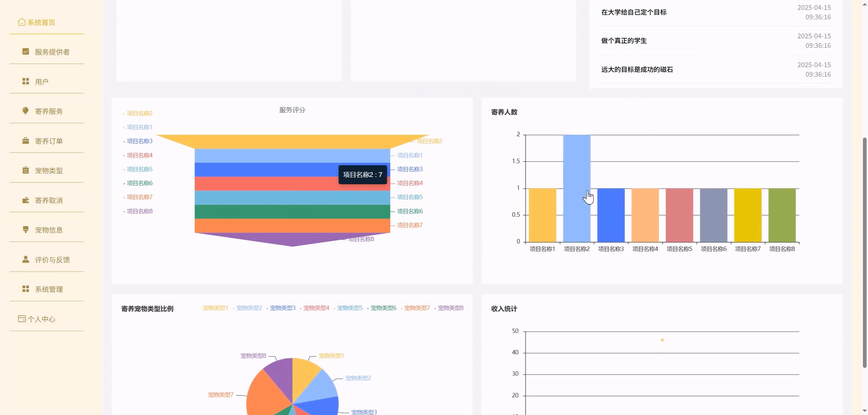Click the home icon beside 系统首页
The width and height of the screenshot is (868, 415).
(x=21, y=22)
